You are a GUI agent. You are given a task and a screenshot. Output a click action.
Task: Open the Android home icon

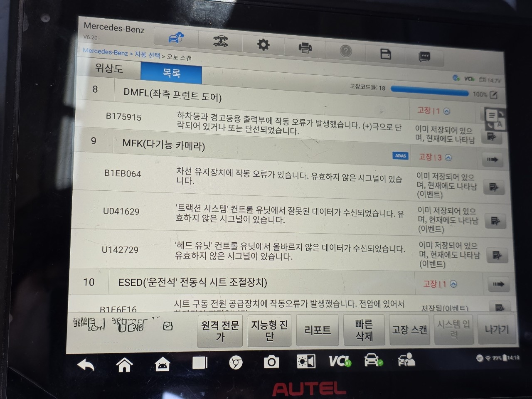(124, 365)
